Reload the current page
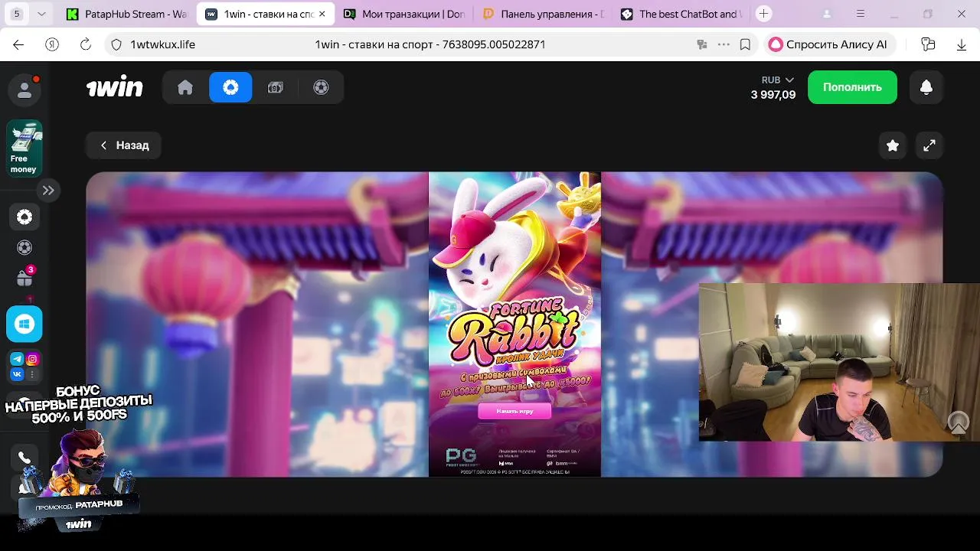 point(86,44)
